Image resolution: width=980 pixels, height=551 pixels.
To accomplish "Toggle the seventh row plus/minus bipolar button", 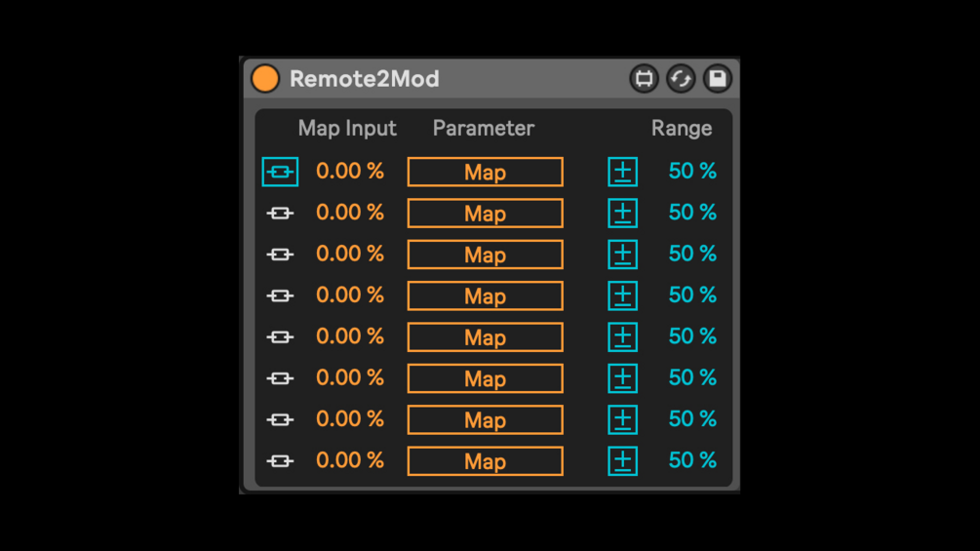I will [x=622, y=419].
